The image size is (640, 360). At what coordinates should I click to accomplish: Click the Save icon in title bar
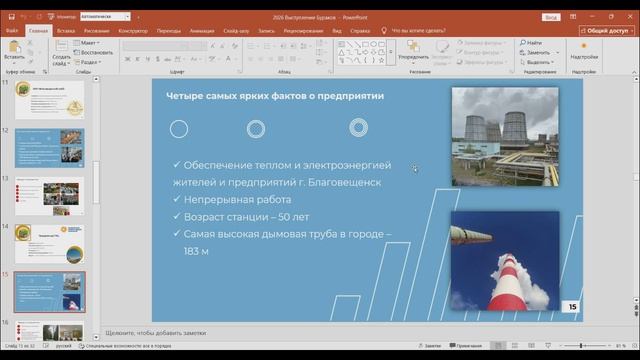coord(11,17)
